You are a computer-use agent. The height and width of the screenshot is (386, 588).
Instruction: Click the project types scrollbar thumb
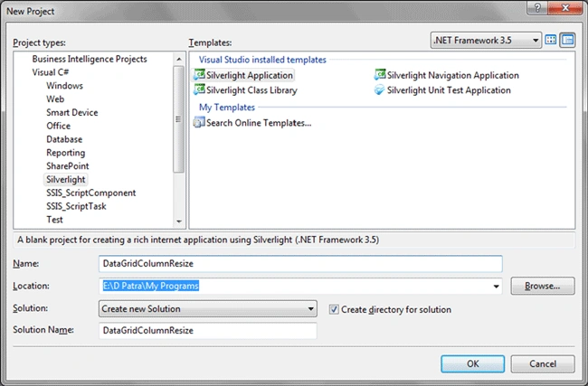(178, 119)
